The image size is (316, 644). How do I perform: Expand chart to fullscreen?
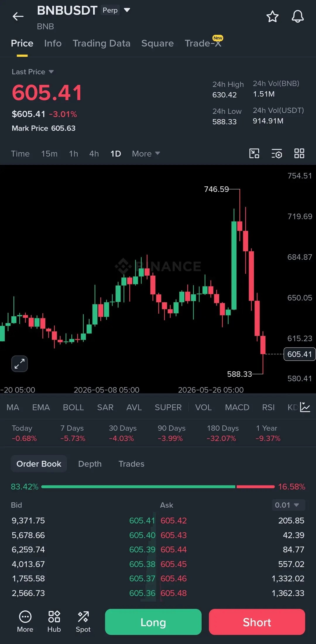point(20,364)
